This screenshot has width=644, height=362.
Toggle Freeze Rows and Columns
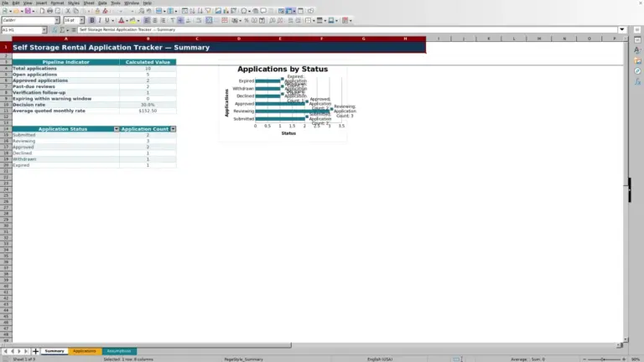[289, 11]
